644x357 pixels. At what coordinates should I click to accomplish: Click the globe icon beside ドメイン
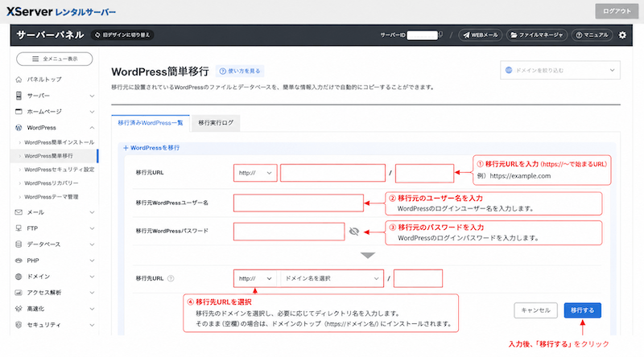tap(19, 277)
